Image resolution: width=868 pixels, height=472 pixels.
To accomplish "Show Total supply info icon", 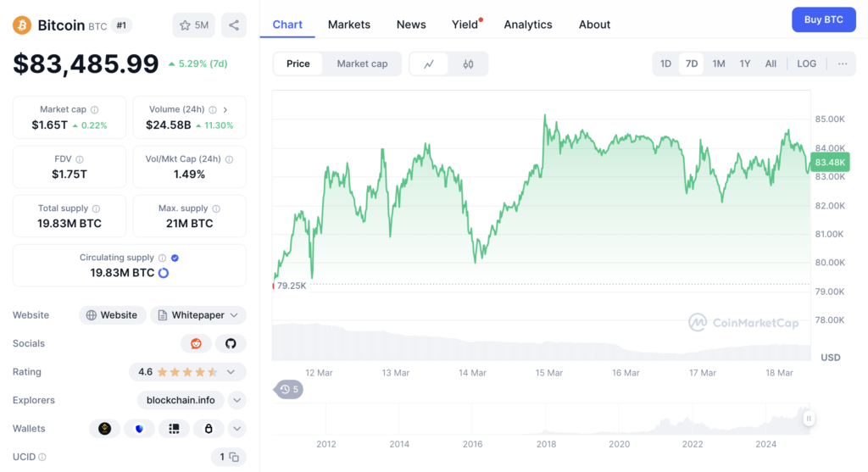I will point(97,208).
